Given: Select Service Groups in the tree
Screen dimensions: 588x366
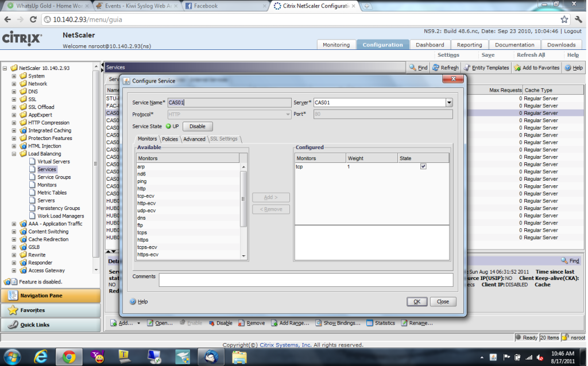Looking at the screenshot, I should 54,177.
